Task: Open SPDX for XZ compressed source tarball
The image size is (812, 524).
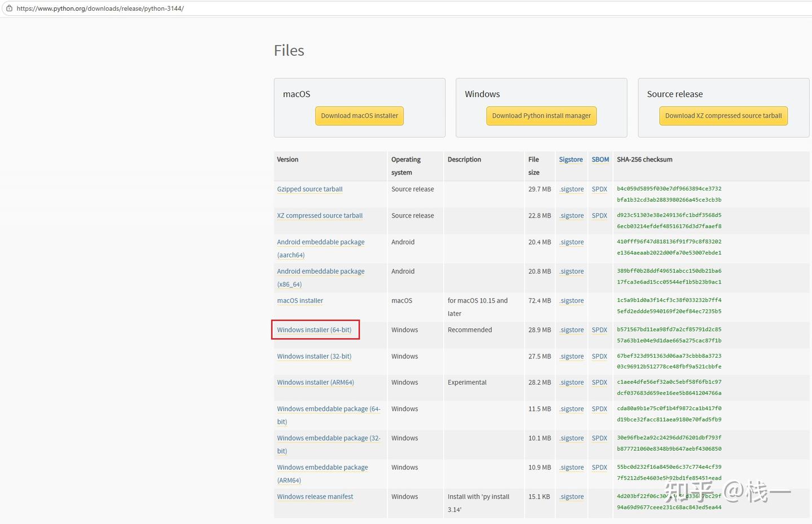Action: 599,216
